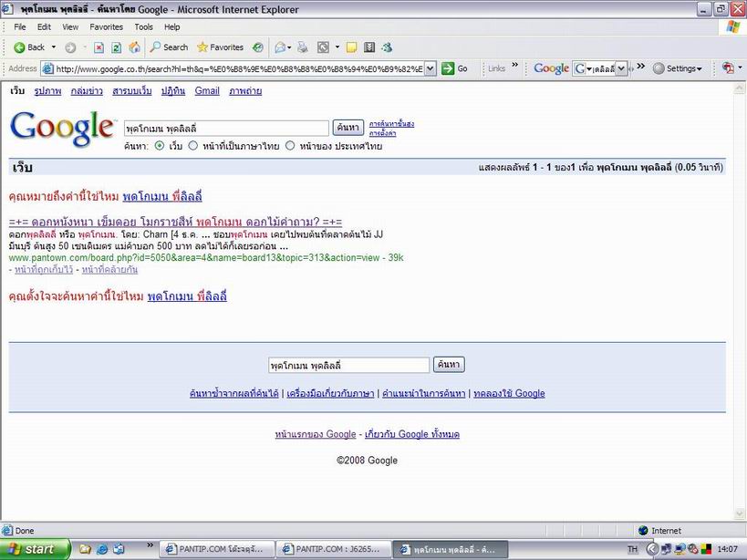The width and height of the screenshot is (747, 560).
Task: Open the folder icon in Quick Launch
Action: coord(85,549)
